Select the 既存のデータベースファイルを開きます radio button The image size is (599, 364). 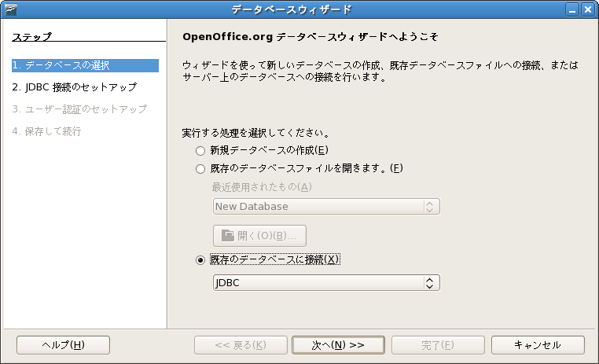[200, 169]
